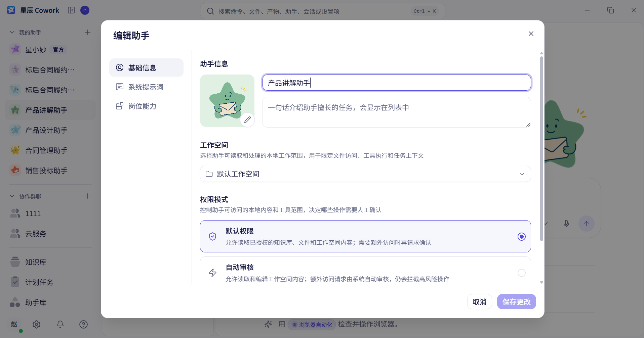Click 浏览器自动化 tag
Image resolution: width=644 pixels, height=338 pixels.
312,325
